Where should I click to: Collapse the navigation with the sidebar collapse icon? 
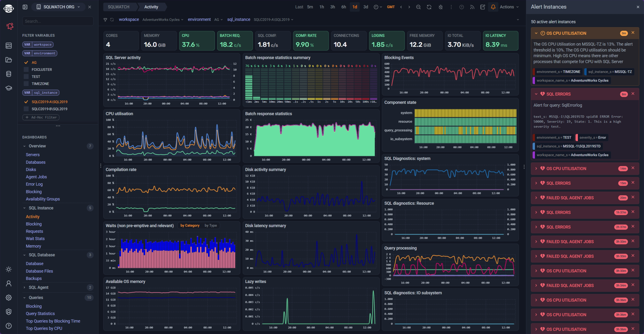25,7
